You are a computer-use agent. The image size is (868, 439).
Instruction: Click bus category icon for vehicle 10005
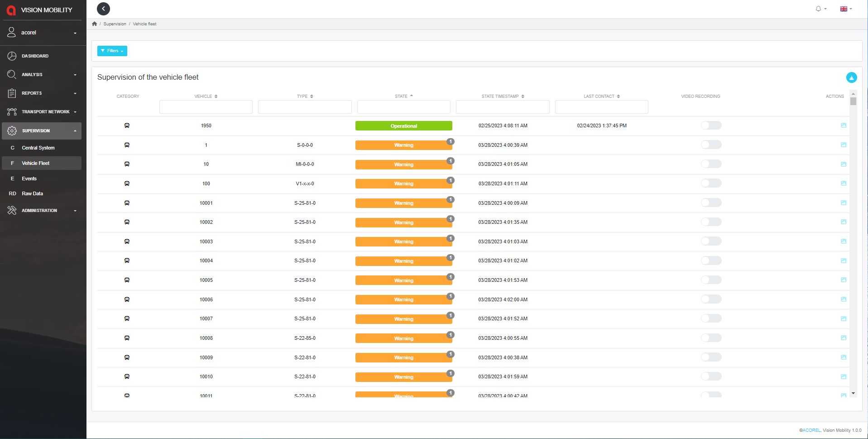(127, 280)
